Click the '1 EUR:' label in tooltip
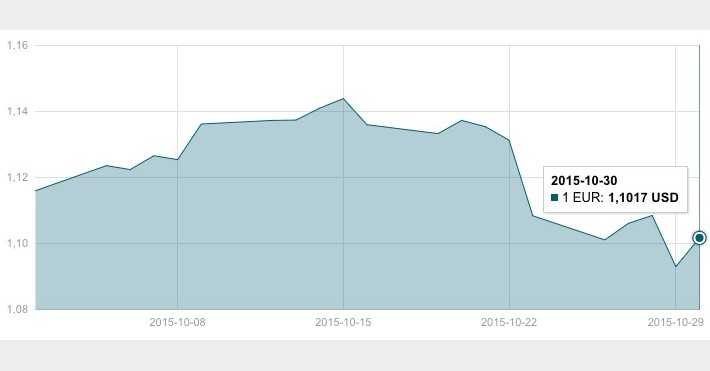This screenshot has height=371, width=710. point(583,198)
